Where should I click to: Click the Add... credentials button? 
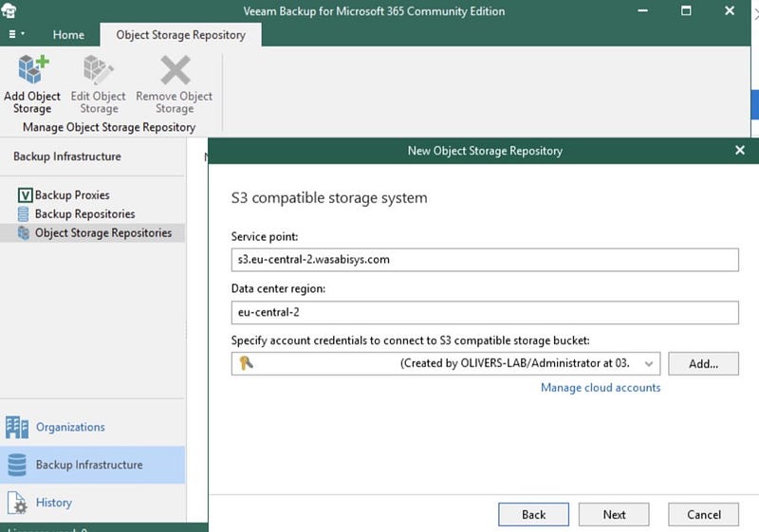pos(703,364)
